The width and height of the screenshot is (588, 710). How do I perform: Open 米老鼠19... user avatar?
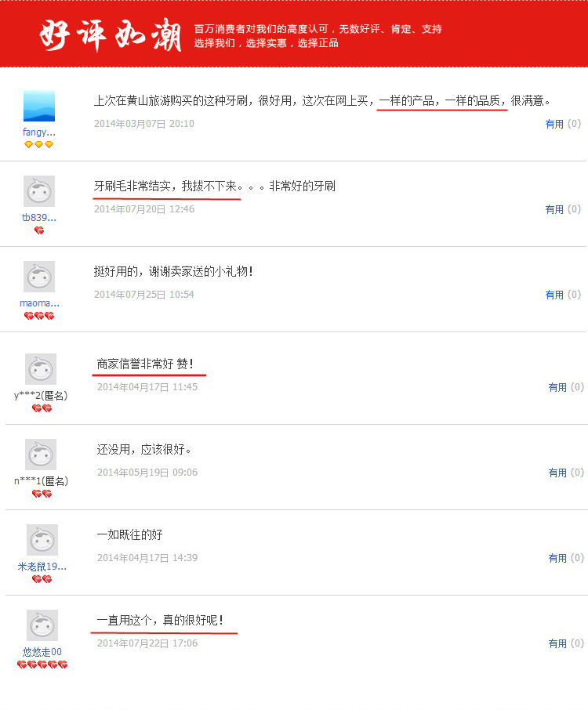tap(42, 540)
